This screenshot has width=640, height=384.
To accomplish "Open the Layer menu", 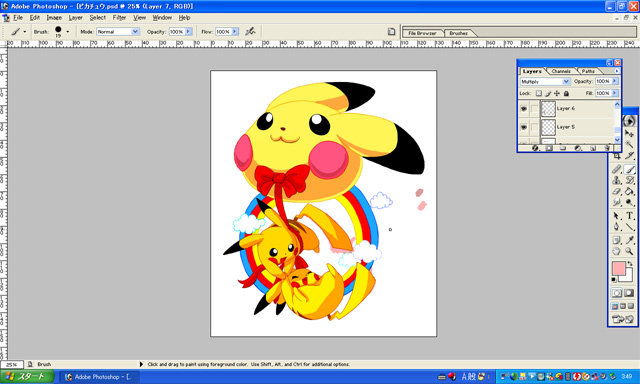I will point(76,18).
